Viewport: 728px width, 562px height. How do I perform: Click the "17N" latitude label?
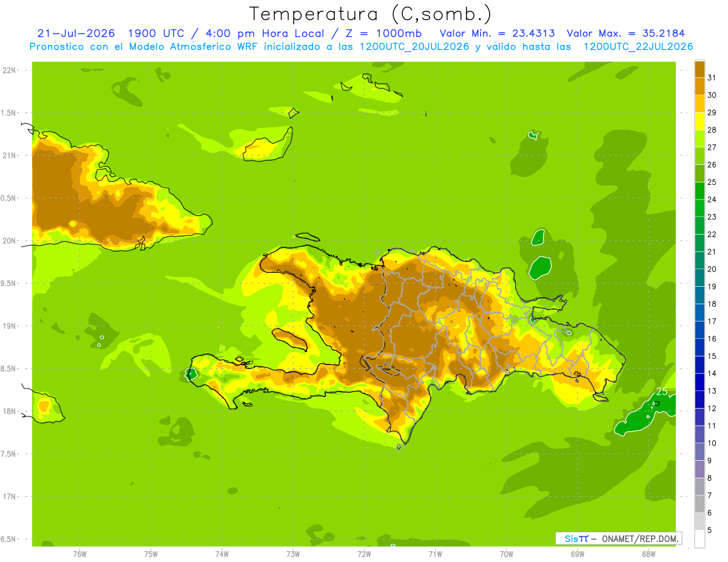pyautogui.click(x=10, y=497)
